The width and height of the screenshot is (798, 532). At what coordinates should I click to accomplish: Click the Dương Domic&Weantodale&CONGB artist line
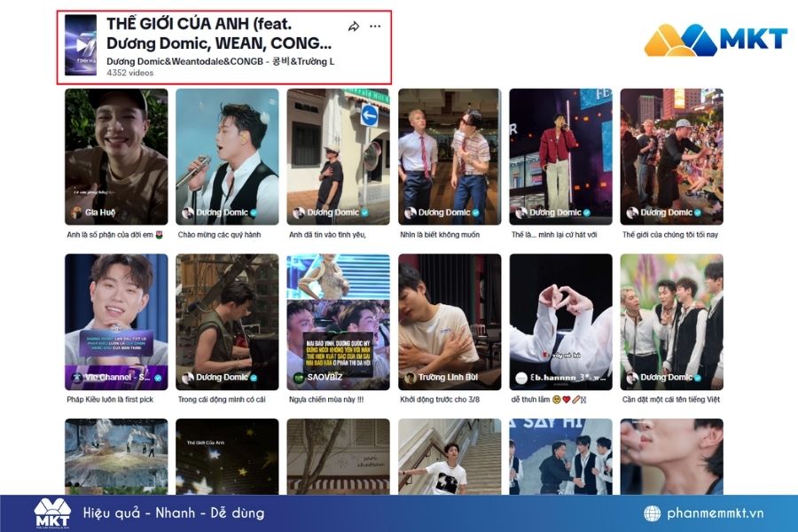[x=221, y=61]
